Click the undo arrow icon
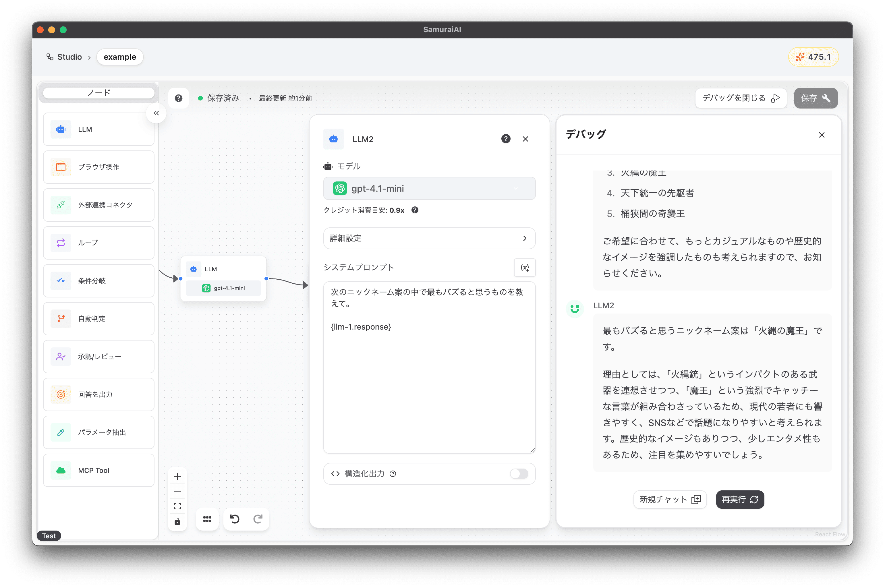Screen dimensions: 885x588 coord(235,519)
